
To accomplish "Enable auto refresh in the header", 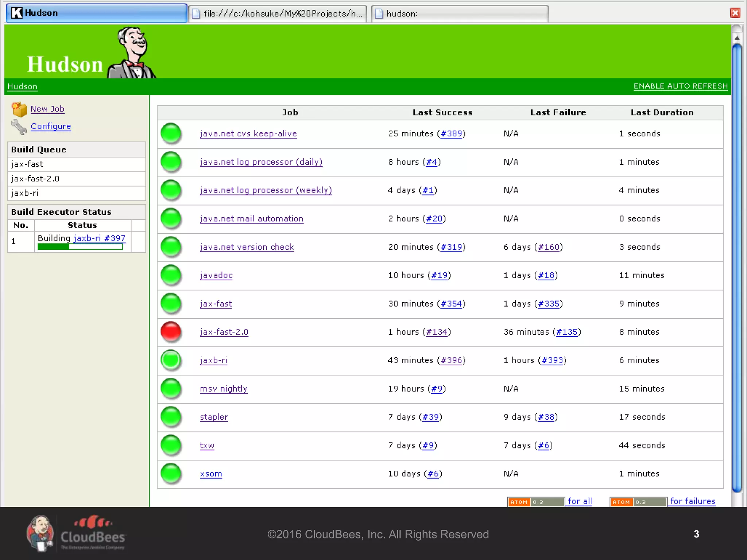I will [680, 86].
